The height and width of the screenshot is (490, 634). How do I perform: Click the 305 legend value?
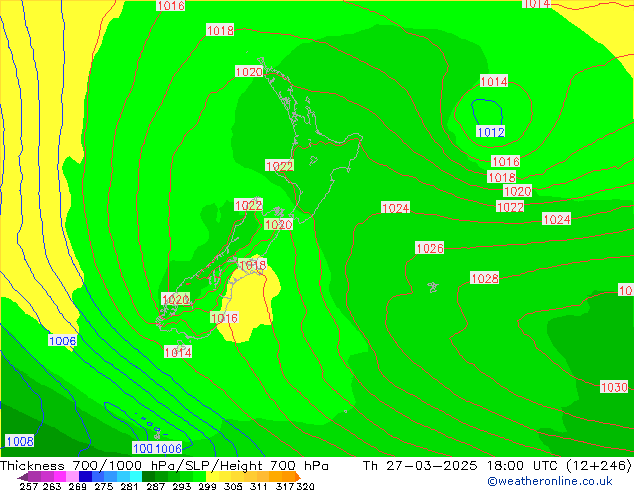point(233,486)
